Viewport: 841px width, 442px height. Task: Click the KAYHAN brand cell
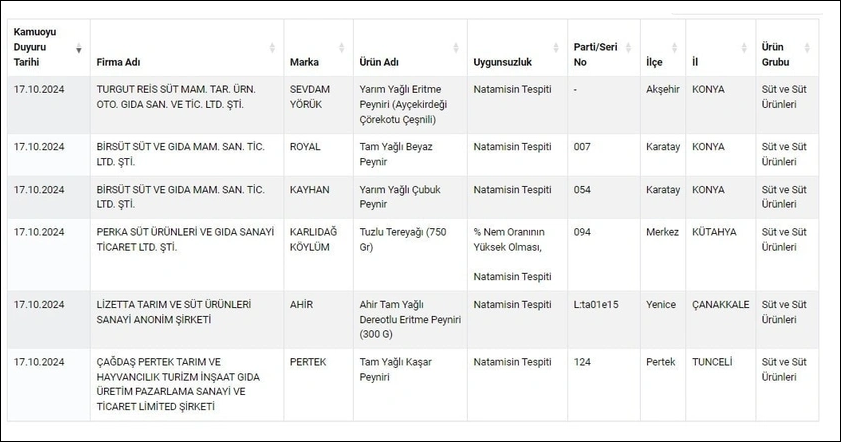tap(308, 189)
